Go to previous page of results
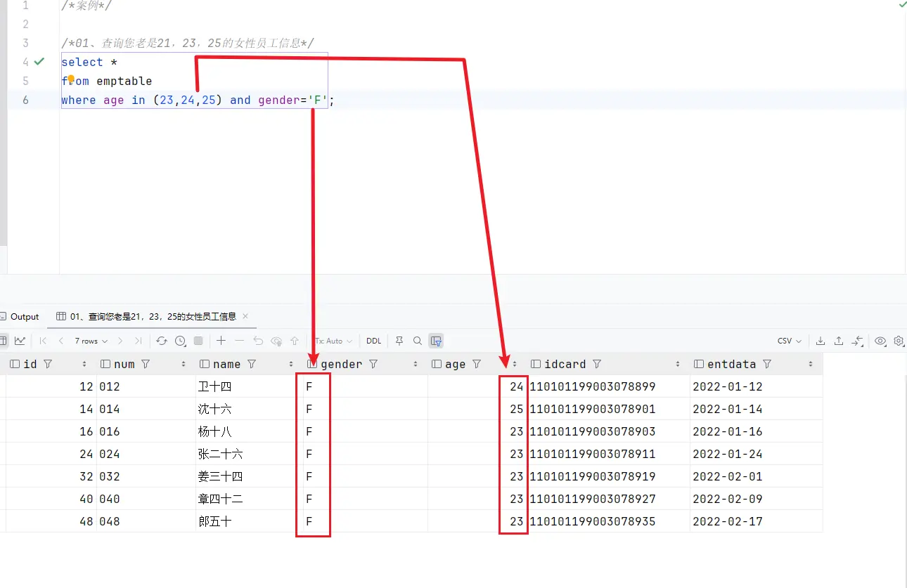Screen dimensions: 907x588 pos(61,341)
